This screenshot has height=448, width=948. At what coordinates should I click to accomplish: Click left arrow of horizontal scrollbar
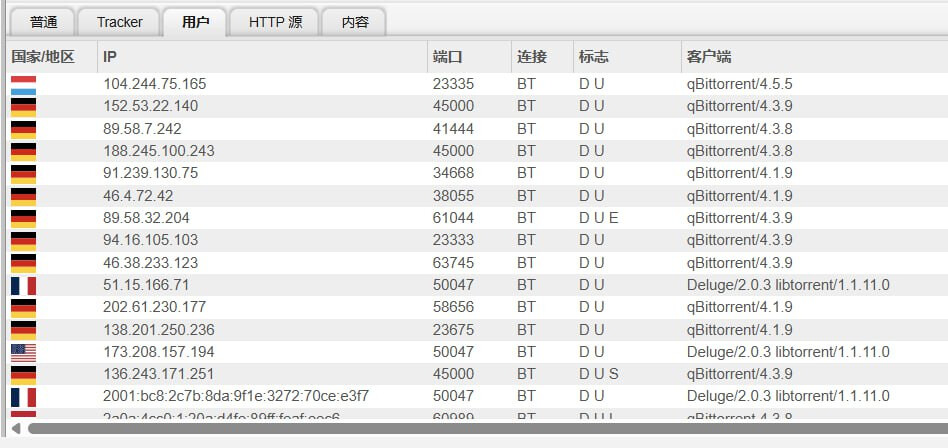pos(15,428)
